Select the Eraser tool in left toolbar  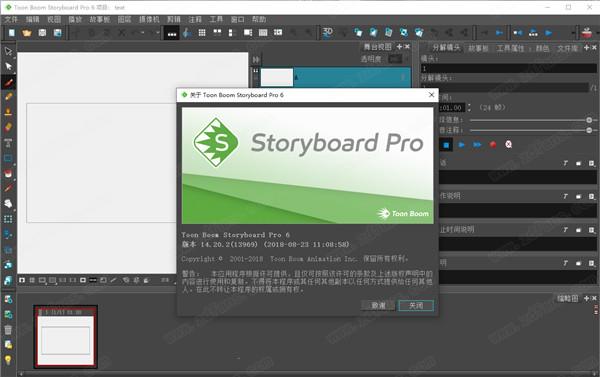(x=8, y=127)
